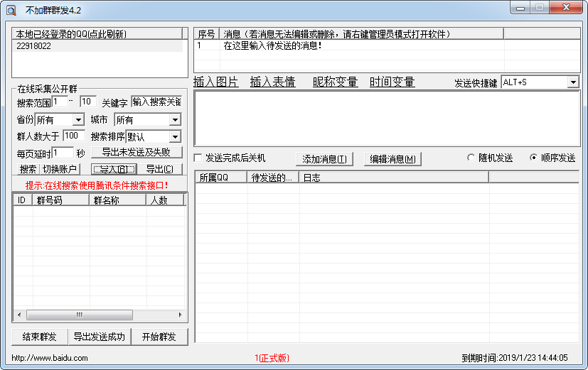Image resolution: width=588 pixels, height=370 pixels.
Task: Click the group list horizontal scrollbar thumb
Action: coord(80,315)
